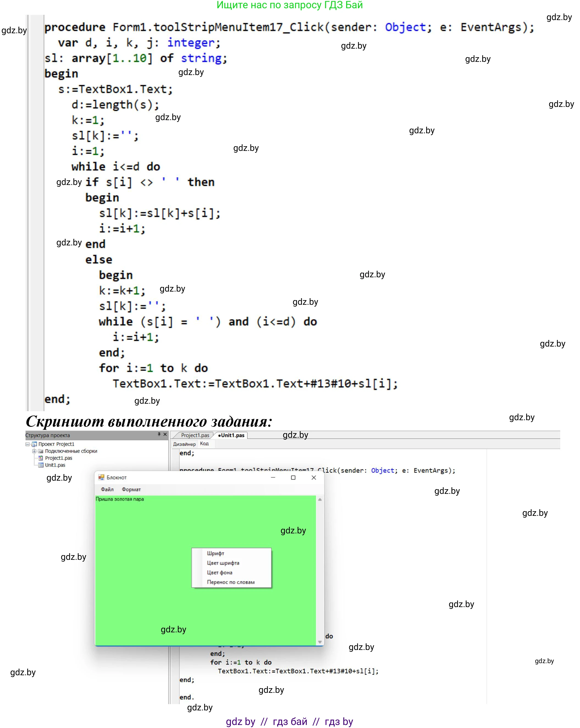The width and height of the screenshot is (580, 728).
Task: Switch to the Код view
Action: coord(204,444)
